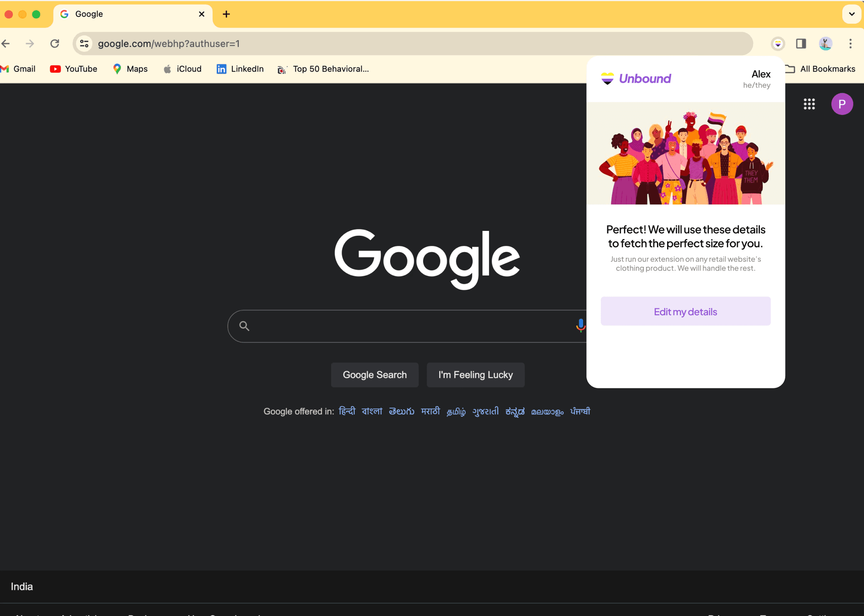Screen dimensions: 864x616
Task: Open the LinkedIn bookmark
Action: tap(240, 69)
